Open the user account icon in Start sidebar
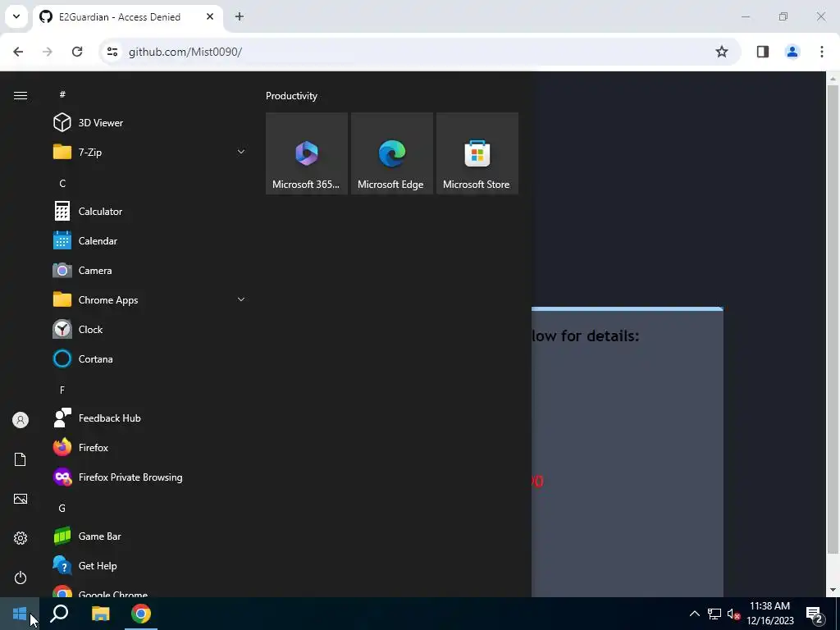Image resolution: width=840 pixels, height=630 pixels. pyautogui.click(x=21, y=420)
